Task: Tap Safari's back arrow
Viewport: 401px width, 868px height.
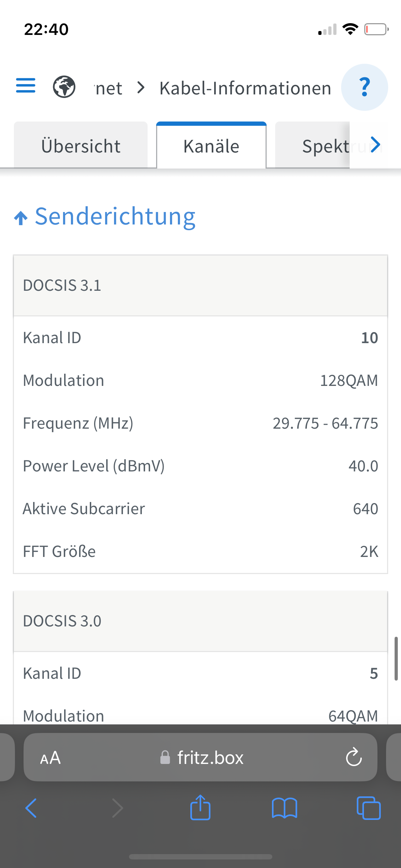Action: pos(31,808)
